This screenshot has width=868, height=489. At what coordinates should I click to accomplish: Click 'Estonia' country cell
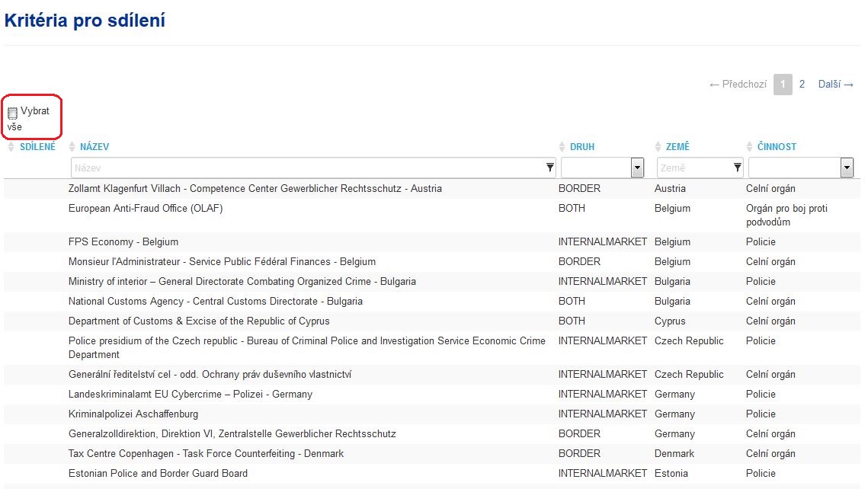coord(671,474)
